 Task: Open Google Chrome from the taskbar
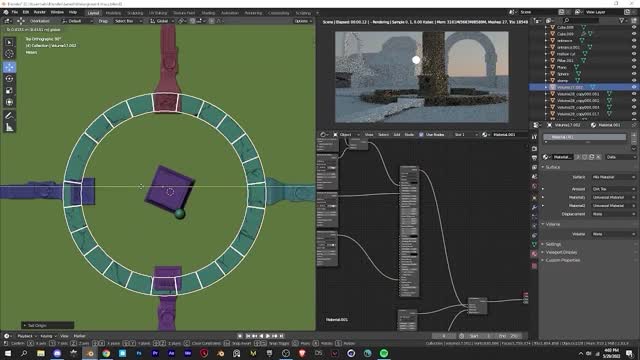click(106, 353)
